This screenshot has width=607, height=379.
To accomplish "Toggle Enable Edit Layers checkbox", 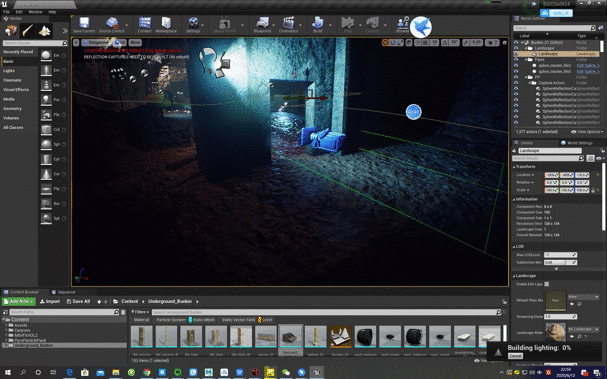I will [547, 284].
